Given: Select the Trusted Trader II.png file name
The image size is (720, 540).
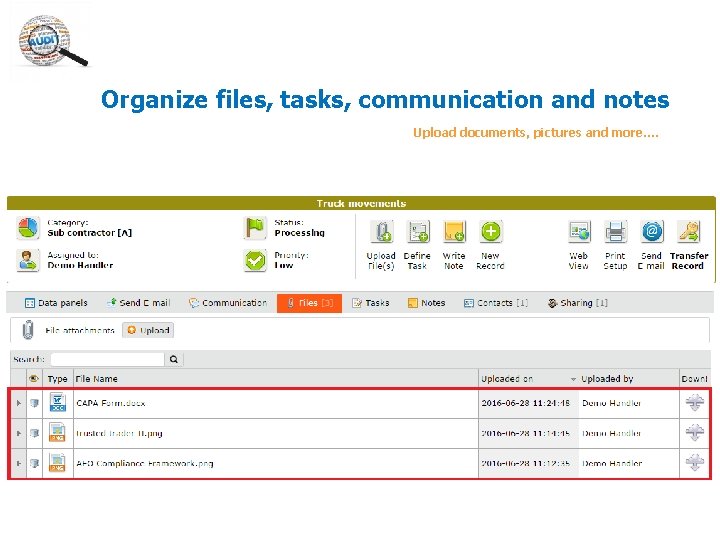Looking at the screenshot, I should tap(119, 433).
